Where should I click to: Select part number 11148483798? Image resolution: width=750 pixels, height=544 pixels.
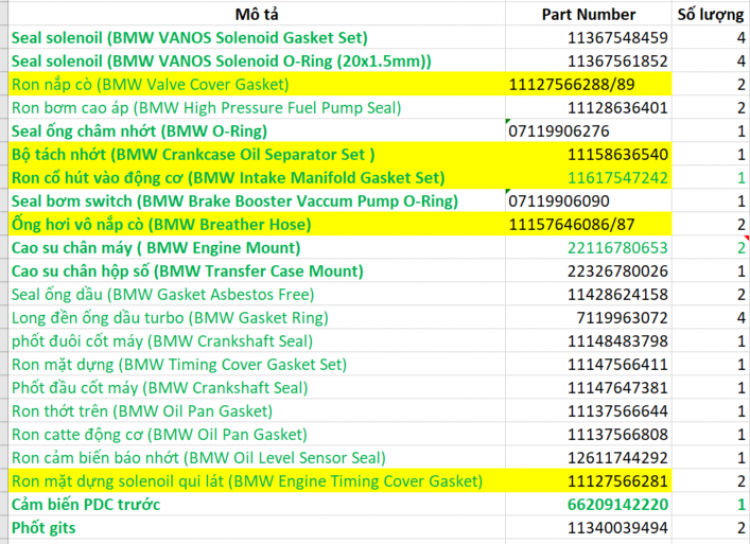pos(588,341)
